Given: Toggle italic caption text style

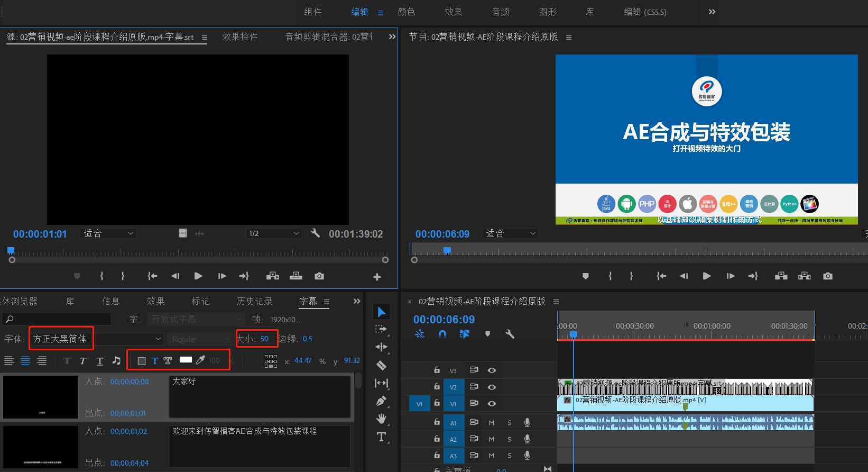Looking at the screenshot, I should pyautogui.click(x=83, y=361).
